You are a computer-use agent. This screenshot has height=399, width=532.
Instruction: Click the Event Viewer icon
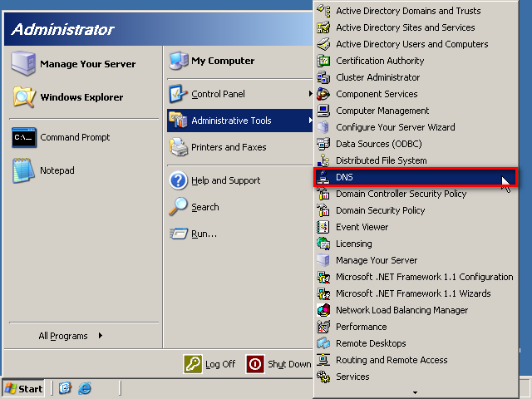pos(323,227)
